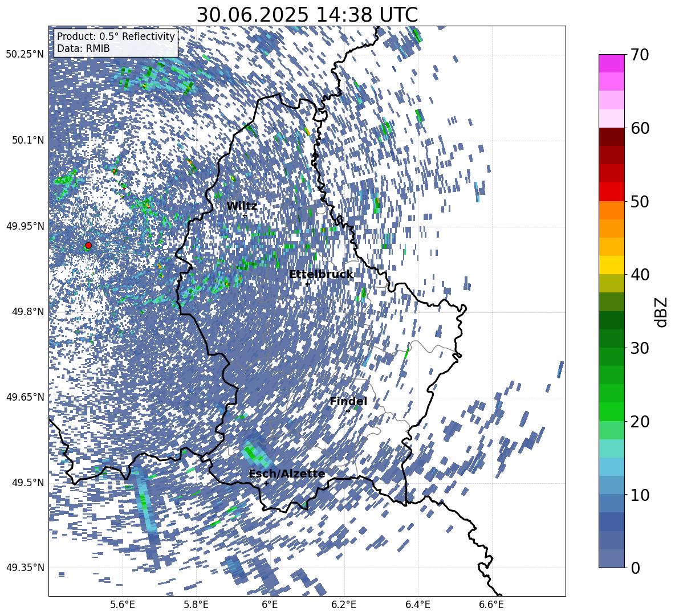Click the cross marker below Esch/Alzette label
Screen dimensions: 675x616
tap(266, 483)
